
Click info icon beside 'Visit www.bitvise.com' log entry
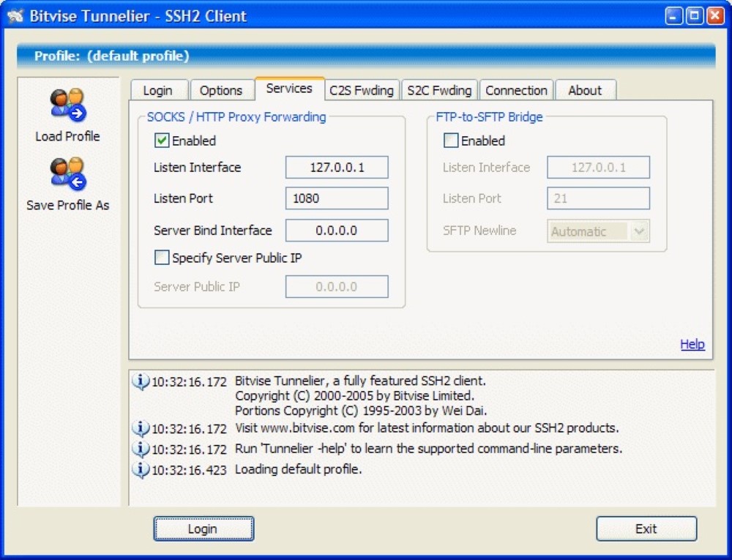click(141, 428)
